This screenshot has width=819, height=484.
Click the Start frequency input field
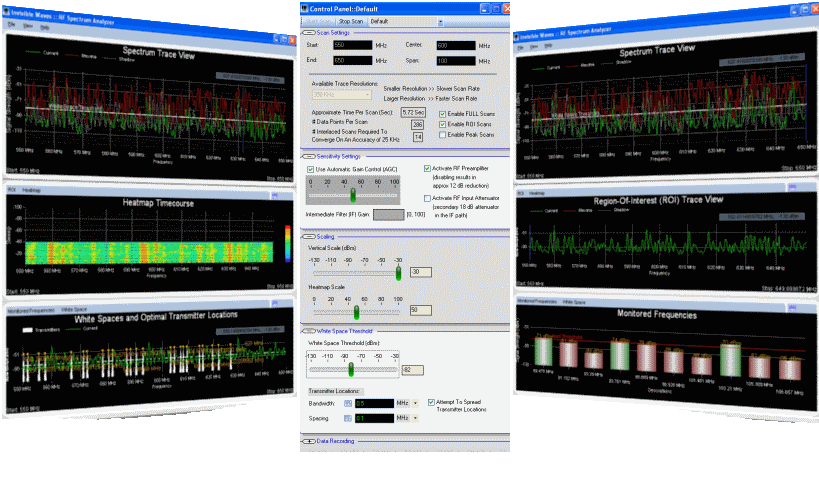353,45
